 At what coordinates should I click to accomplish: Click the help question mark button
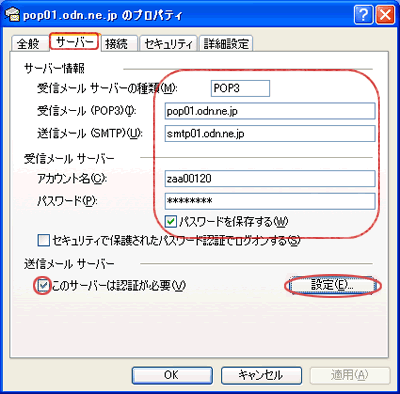point(364,15)
